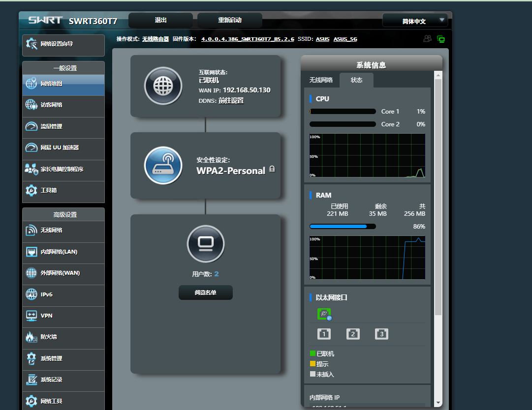Open 访客网络 from the sidebar
Image resolution: width=532 pixels, height=410 pixels.
63,105
